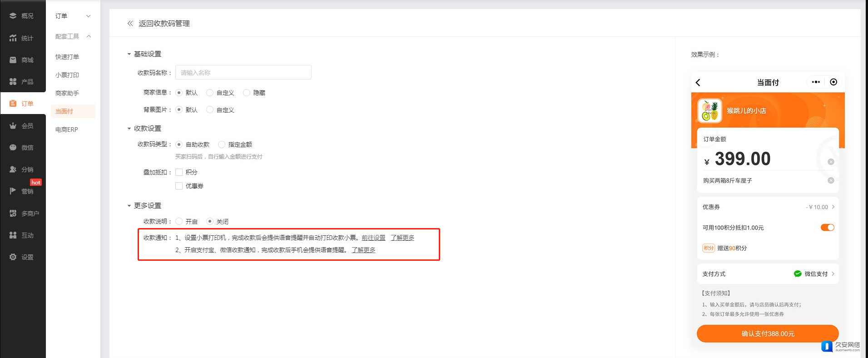Collapse the 基础设置 section

(129, 54)
